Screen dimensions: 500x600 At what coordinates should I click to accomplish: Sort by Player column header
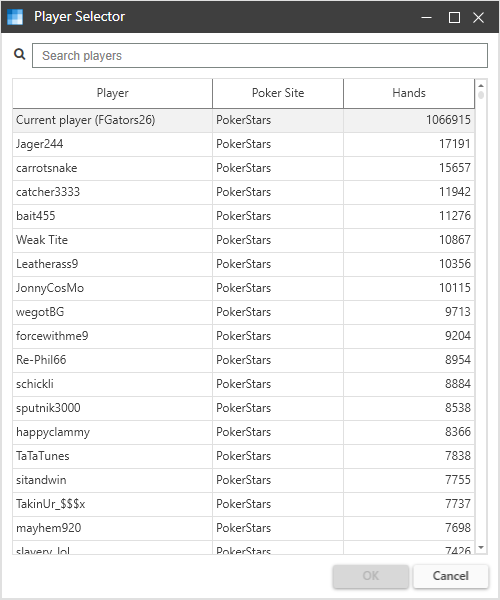(112, 93)
